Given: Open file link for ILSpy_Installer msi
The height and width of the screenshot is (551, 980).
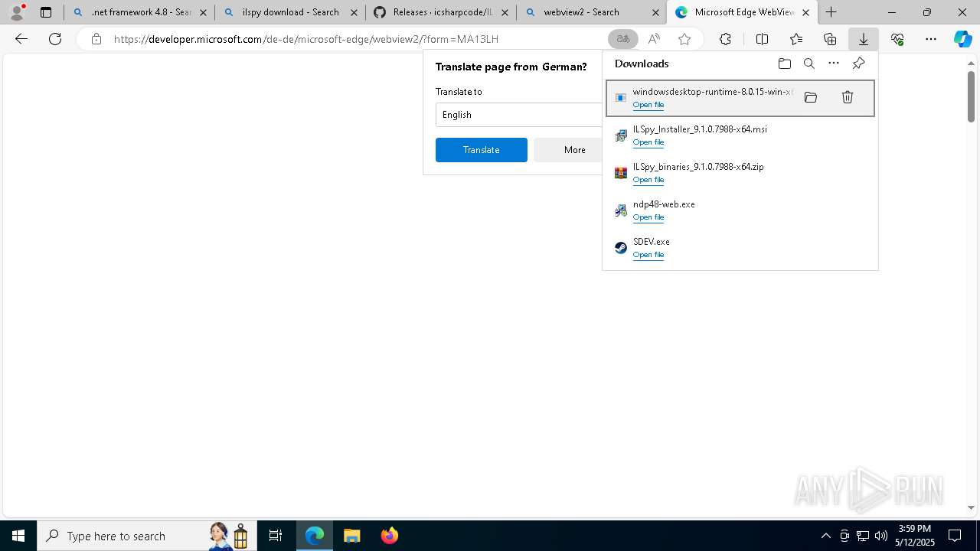Looking at the screenshot, I should (x=648, y=142).
